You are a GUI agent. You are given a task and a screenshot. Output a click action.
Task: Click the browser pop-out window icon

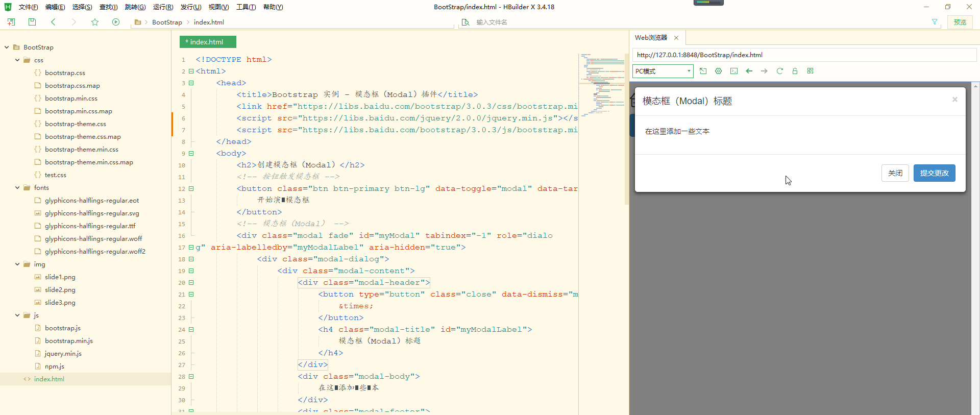(x=703, y=71)
